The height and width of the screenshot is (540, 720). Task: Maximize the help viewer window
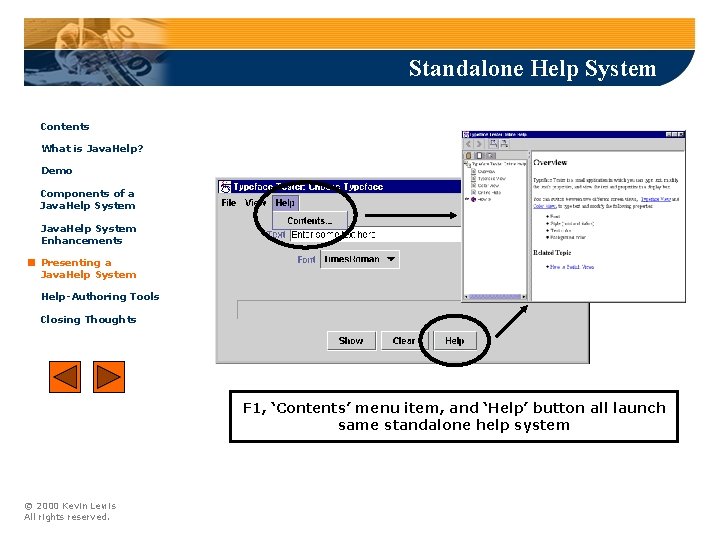[x=675, y=135]
